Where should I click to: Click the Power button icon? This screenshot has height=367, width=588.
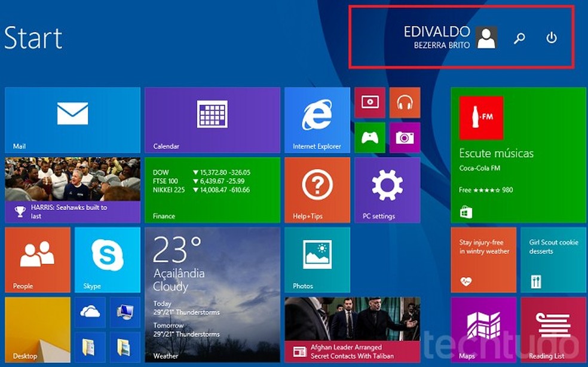tap(551, 38)
